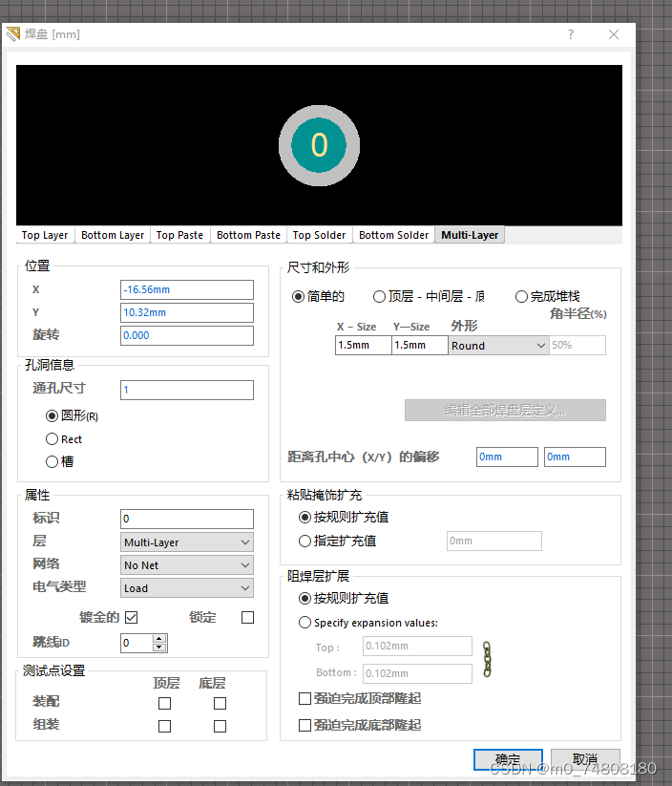Click the Y position field

(x=187, y=312)
